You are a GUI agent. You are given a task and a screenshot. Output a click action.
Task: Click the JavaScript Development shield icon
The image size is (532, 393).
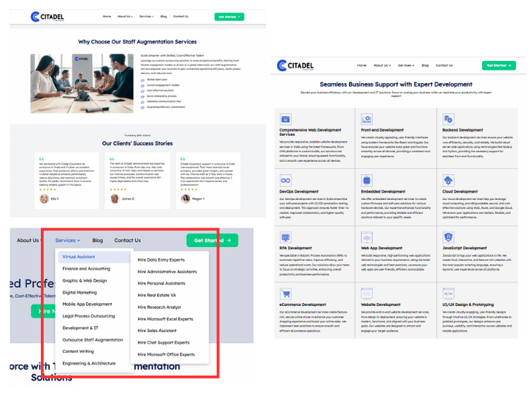point(448,237)
